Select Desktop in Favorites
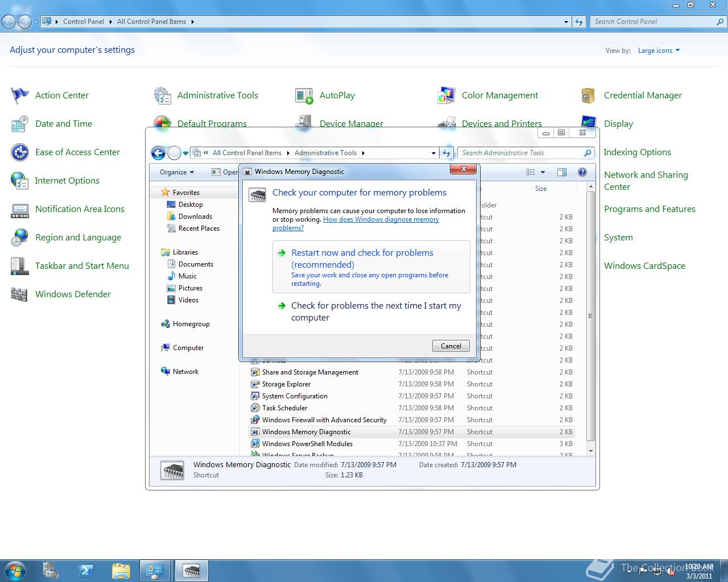 [x=191, y=205]
